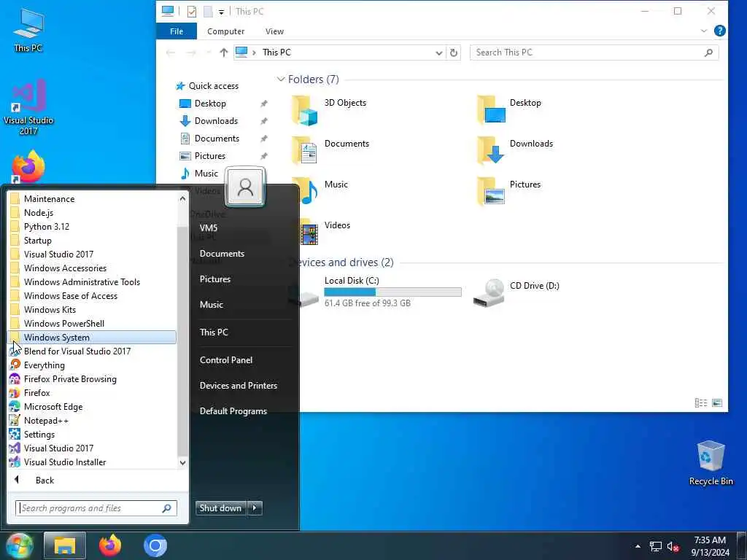Click the Shut down button
747x560 pixels.
click(221, 508)
